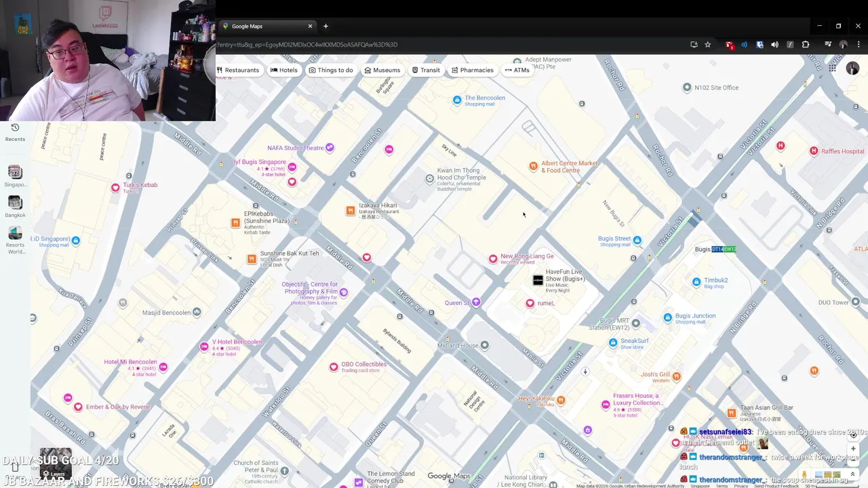
Task: Click the SneakSurf shoe store marker
Action: [x=613, y=343]
